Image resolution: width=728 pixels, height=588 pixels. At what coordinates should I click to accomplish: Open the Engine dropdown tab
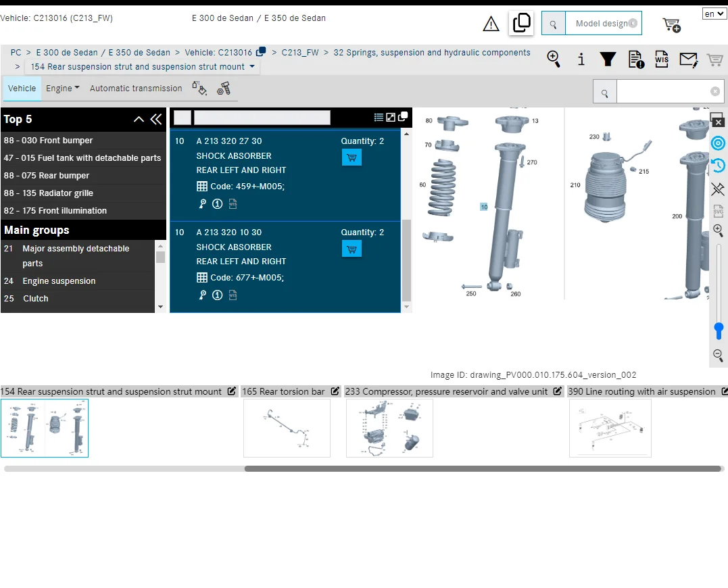point(63,88)
